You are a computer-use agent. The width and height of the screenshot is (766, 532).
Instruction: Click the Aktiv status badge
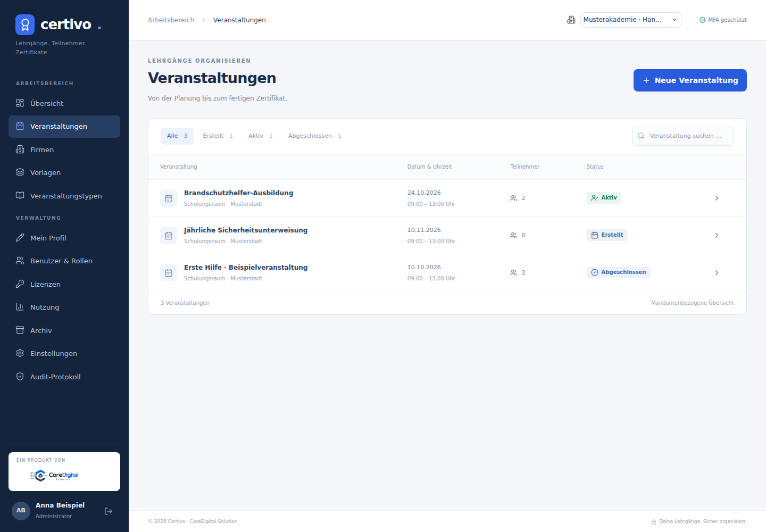[x=604, y=198]
